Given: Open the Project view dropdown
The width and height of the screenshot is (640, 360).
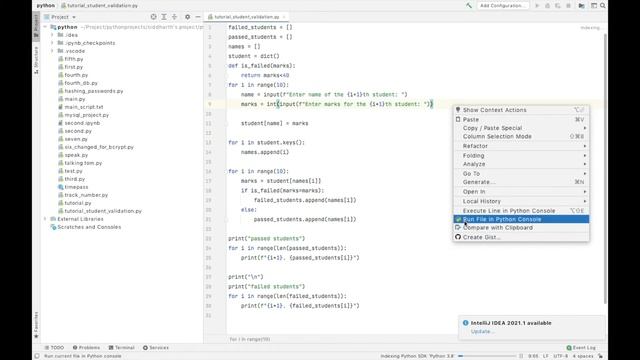Looking at the screenshot, I should pos(60,17).
